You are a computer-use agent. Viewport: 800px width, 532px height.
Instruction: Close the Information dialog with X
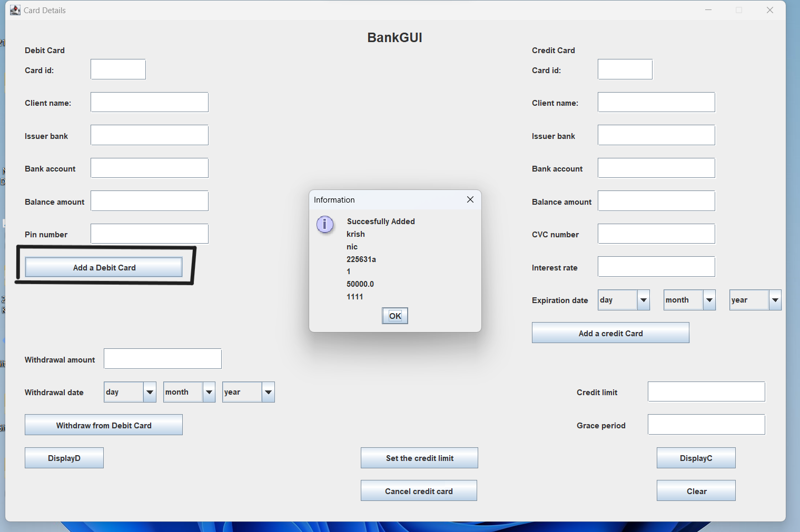[x=470, y=199]
